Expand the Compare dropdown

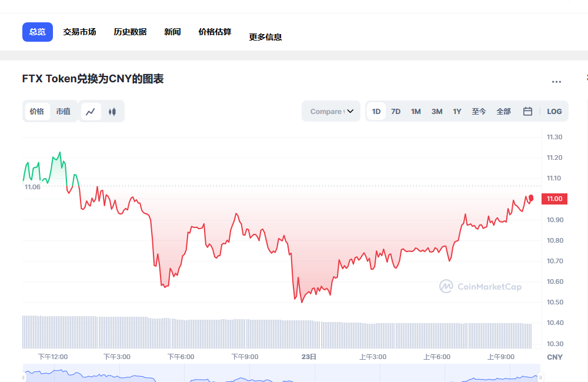[331, 111]
